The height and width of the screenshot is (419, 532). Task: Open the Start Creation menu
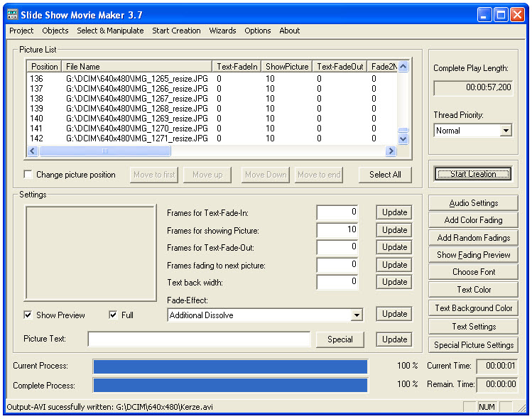(x=176, y=31)
